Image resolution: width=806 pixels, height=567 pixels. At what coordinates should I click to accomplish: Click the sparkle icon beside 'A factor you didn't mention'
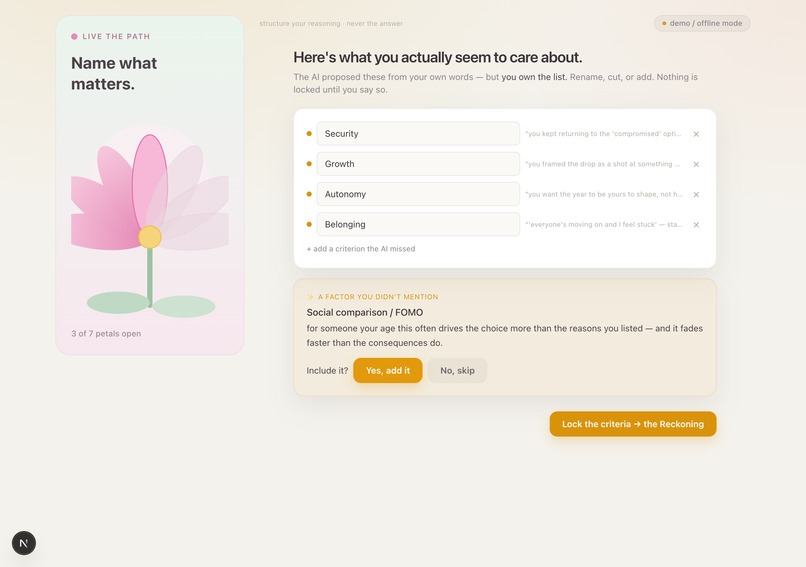[310, 297]
